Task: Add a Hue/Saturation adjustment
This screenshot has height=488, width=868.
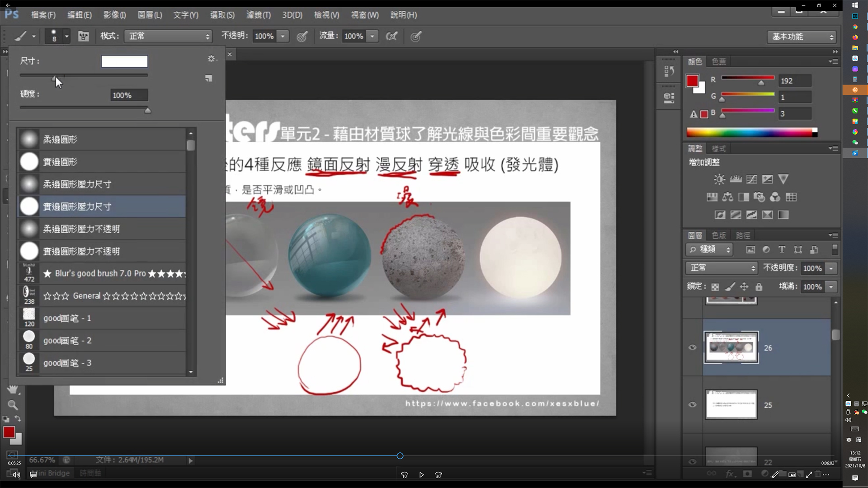Action: point(712,197)
